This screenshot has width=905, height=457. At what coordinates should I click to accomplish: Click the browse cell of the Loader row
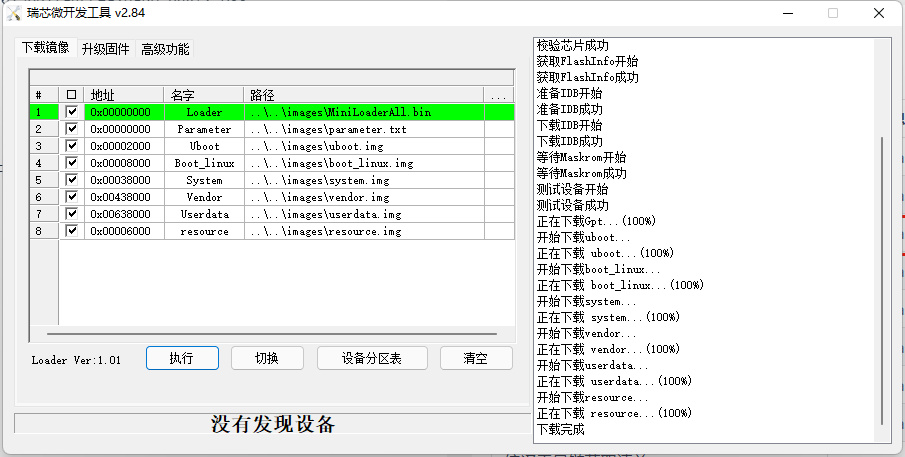click(x=499, y=112)
